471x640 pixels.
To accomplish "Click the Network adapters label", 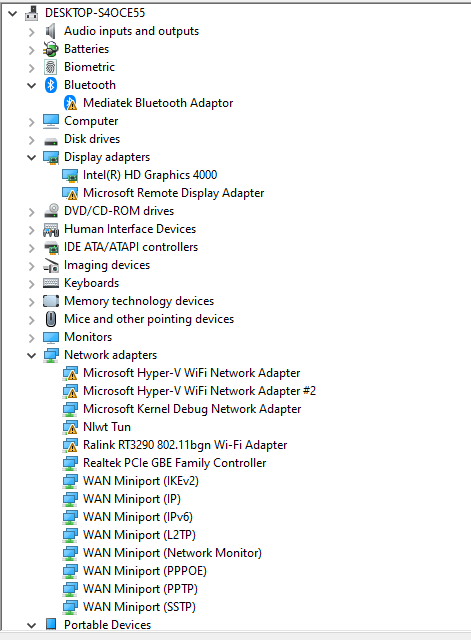I will [x=110, y=355].
